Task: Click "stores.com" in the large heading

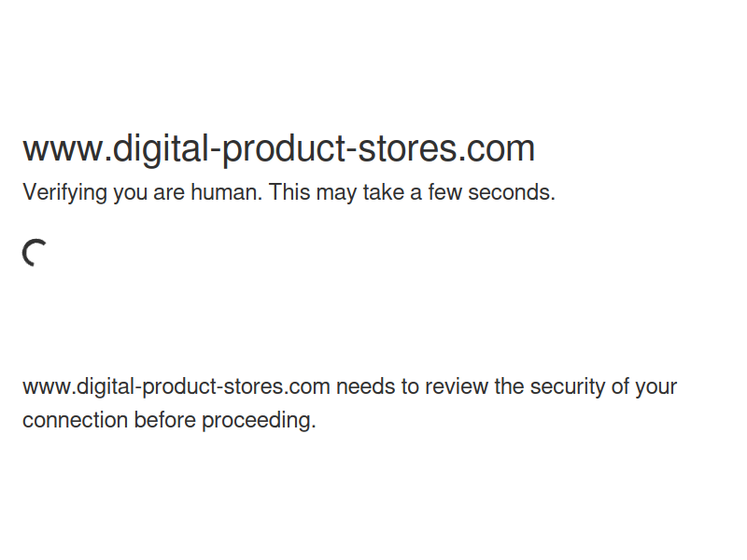Action: coord(446,149)
